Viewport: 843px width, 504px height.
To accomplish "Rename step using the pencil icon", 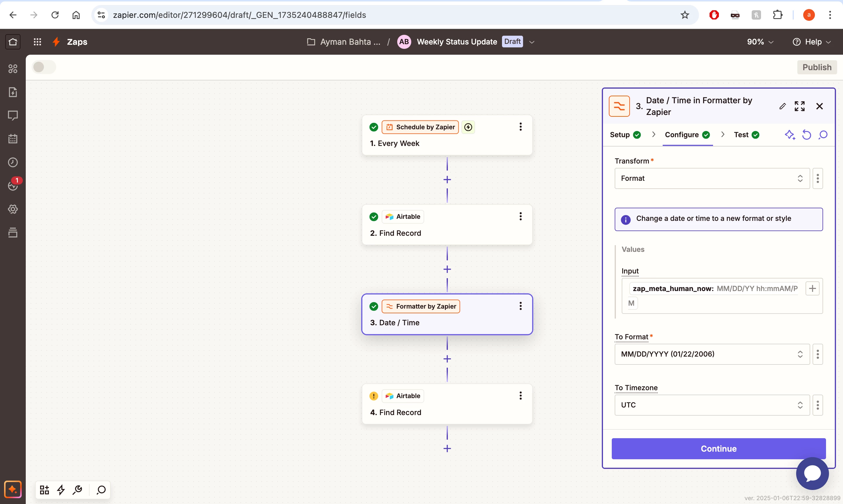I will (x=782, y=106).
